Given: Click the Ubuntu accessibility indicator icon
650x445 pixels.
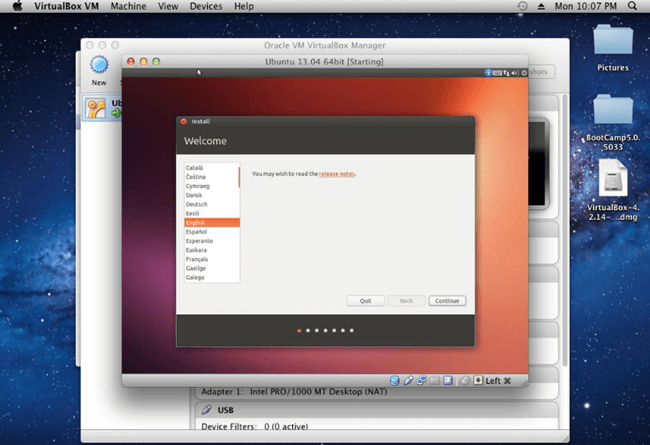Looking at the screenshot, I should [x=488, y=73].
